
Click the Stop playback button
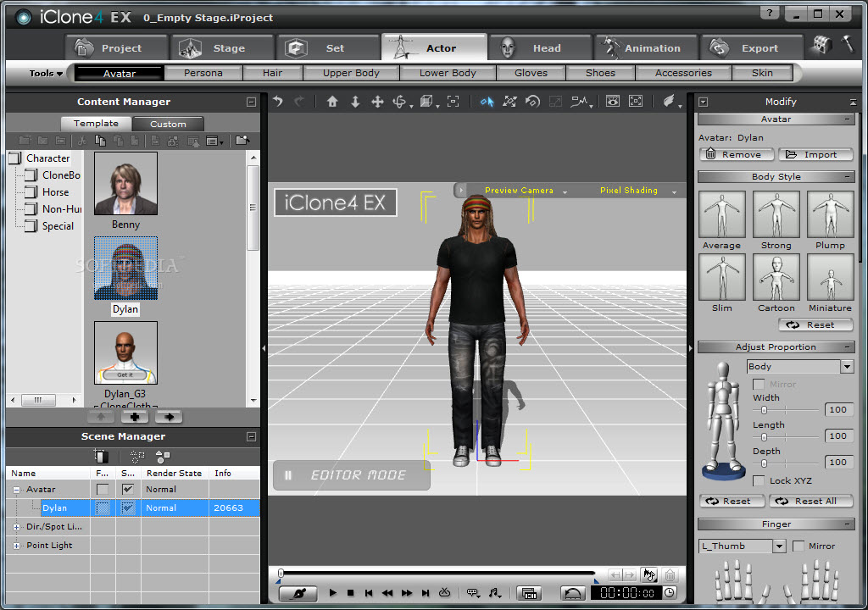pos(350,593)
